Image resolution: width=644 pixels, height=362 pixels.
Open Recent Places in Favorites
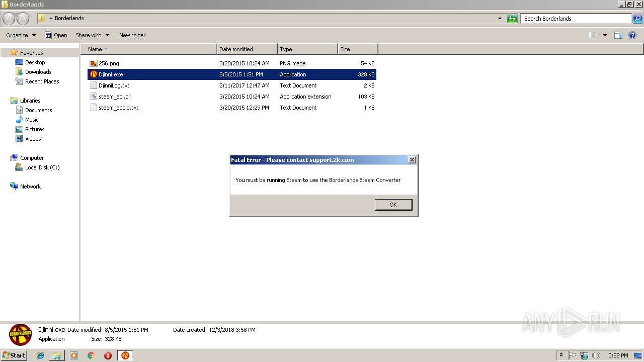pyautogui.click(x=42, y=81)
